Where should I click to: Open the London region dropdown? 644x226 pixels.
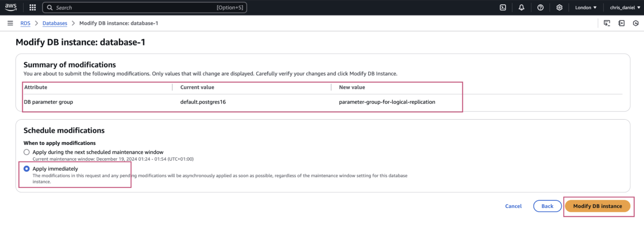586,7
